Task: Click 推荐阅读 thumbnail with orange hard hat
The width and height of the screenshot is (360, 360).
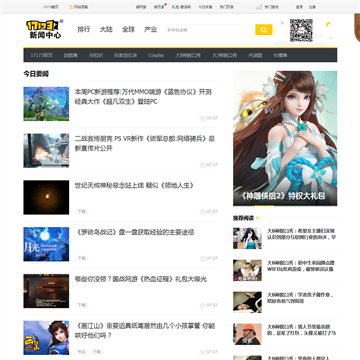Action: [x=247, y=334]
